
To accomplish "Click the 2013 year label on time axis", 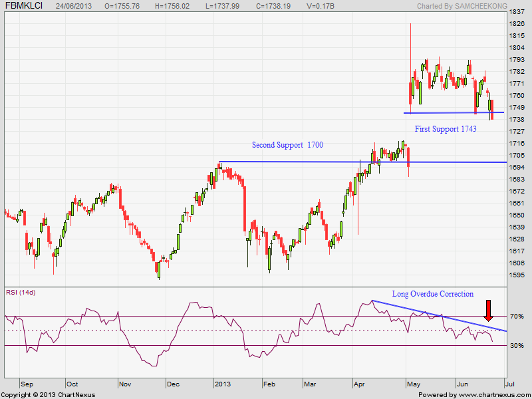I will pyautogui.click(x=223, y=384).
